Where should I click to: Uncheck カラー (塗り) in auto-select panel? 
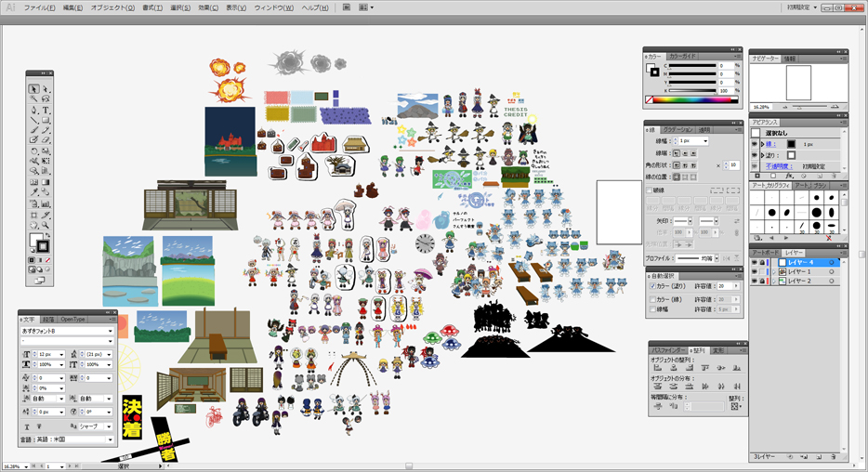tap(652, 286)
